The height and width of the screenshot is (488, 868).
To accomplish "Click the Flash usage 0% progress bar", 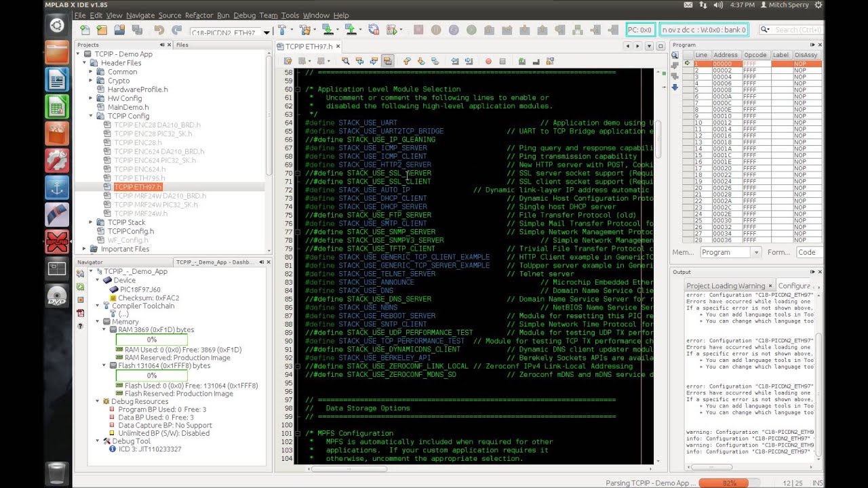I will [x=152, y=375].
